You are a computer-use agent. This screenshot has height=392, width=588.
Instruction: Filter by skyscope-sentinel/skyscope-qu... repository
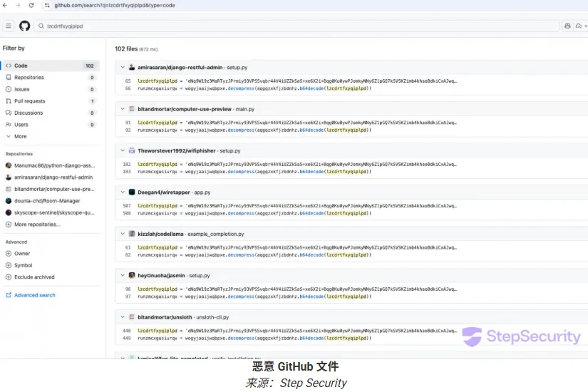pyautogui.click(x=51, y=212)
